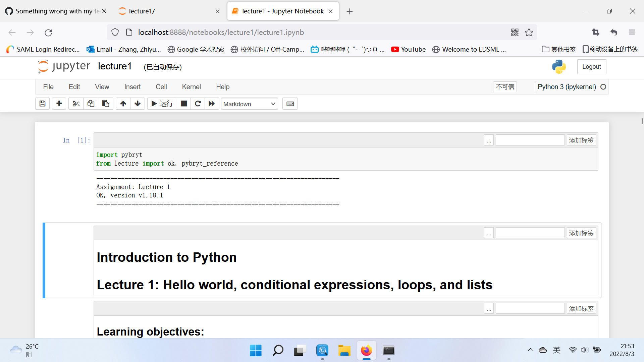The height and width of the screenshot is (362, 644).
Task: Insert a new cell below with plus icon
Action: click(x=59, y=104)
